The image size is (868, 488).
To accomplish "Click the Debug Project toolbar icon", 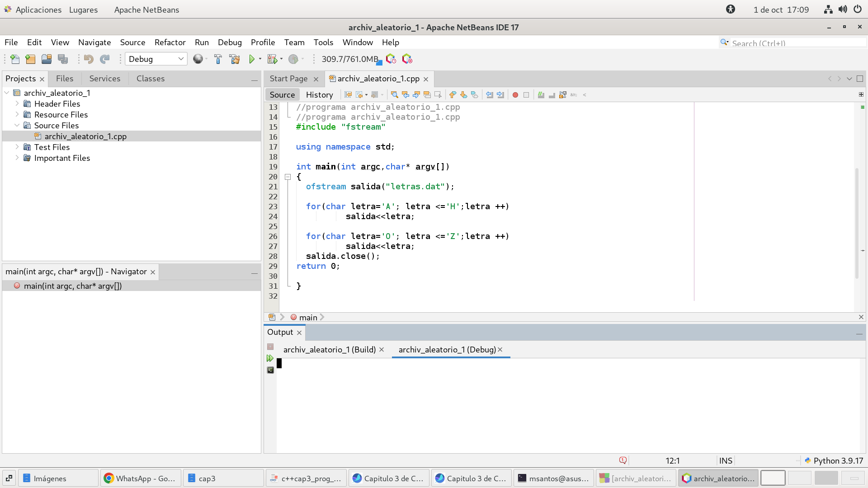I will [272, 59].
